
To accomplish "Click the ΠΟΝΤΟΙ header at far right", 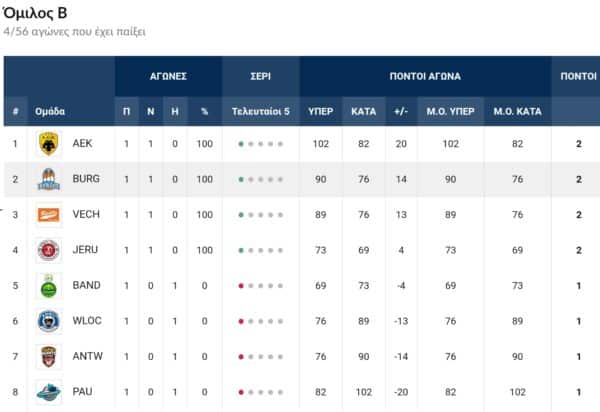I will click(578, 76).
